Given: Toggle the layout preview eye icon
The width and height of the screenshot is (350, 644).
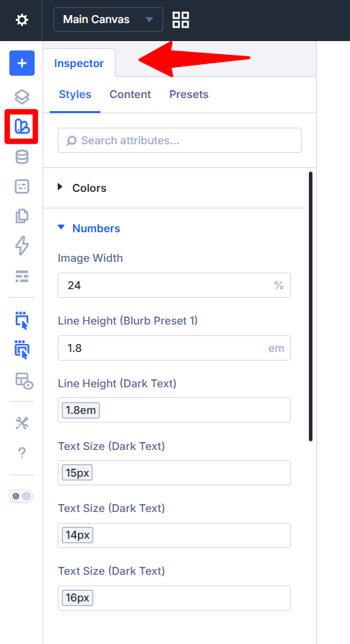Looking at the screenshot, I should pos(25,381).
